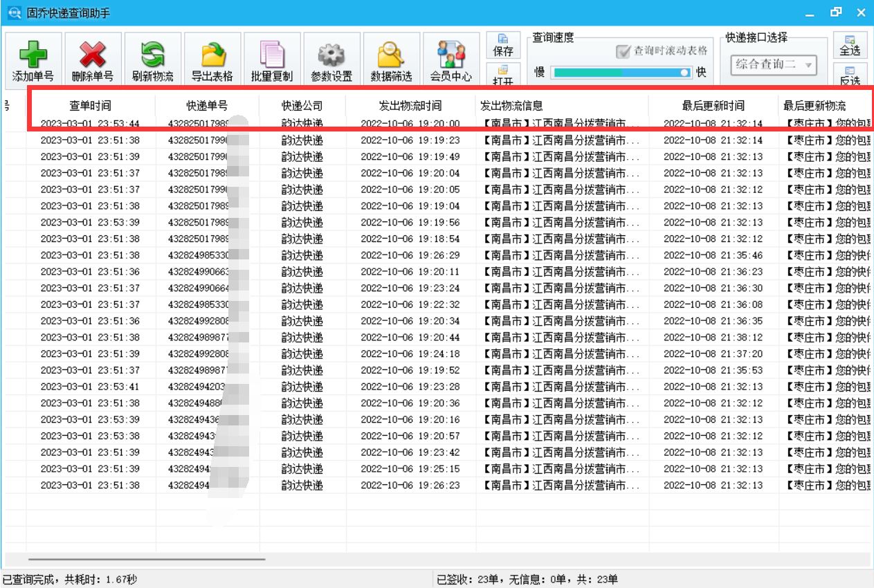Open 参数设置 parameter settings
874x588 pixels.
coord(331,60)
